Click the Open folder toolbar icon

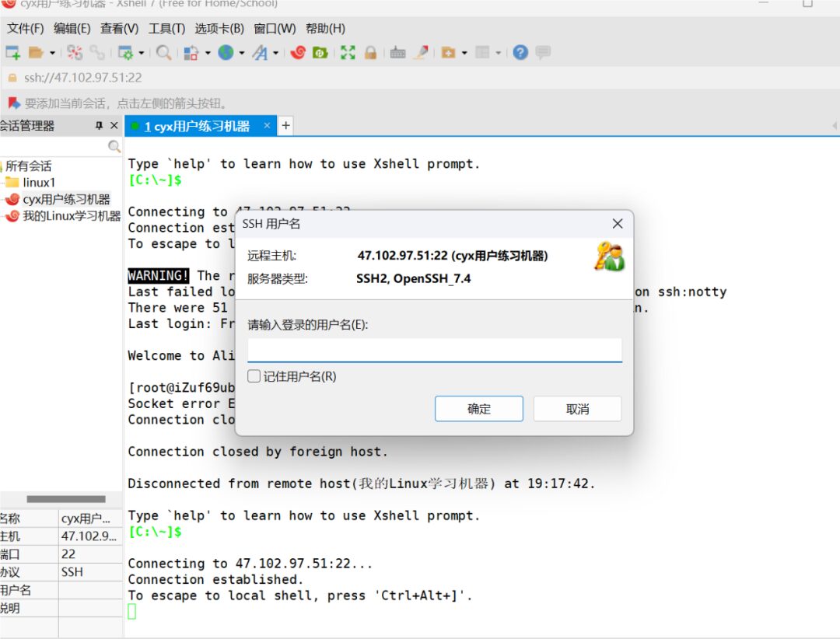point(36,53)
